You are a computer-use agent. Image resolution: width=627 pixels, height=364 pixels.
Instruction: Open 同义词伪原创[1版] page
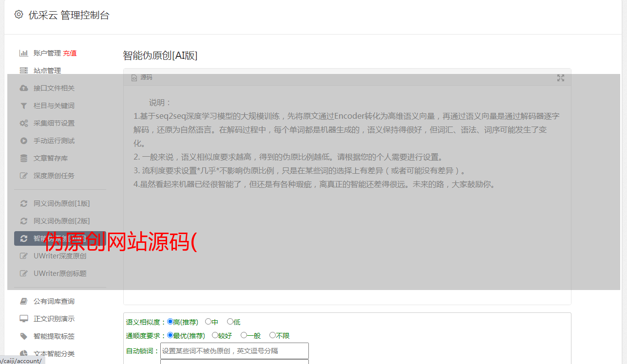[62, 203]
